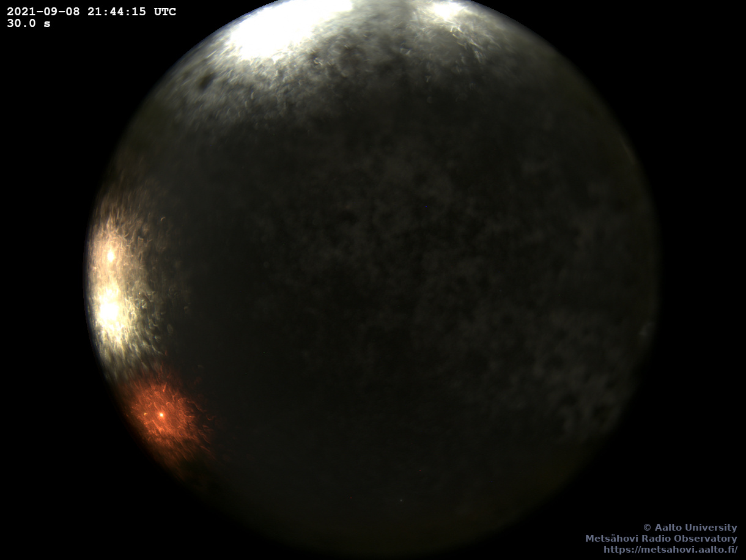Click the upper white light on left horizon
Screen dimensions: 746x560
pyautogui.click(x=111, y=256)
